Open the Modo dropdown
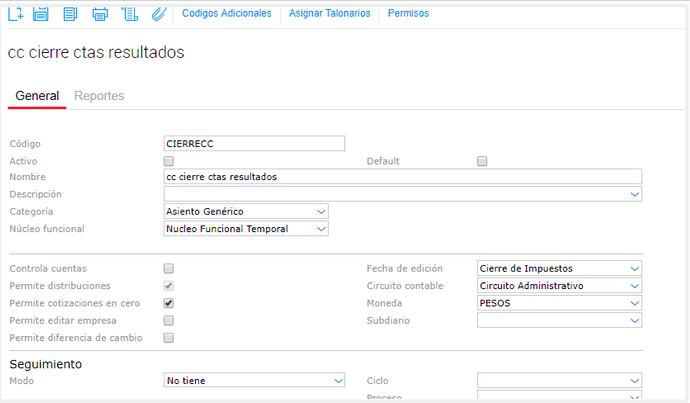The height and width of the screenshot is (403, 690). [254, 381]
